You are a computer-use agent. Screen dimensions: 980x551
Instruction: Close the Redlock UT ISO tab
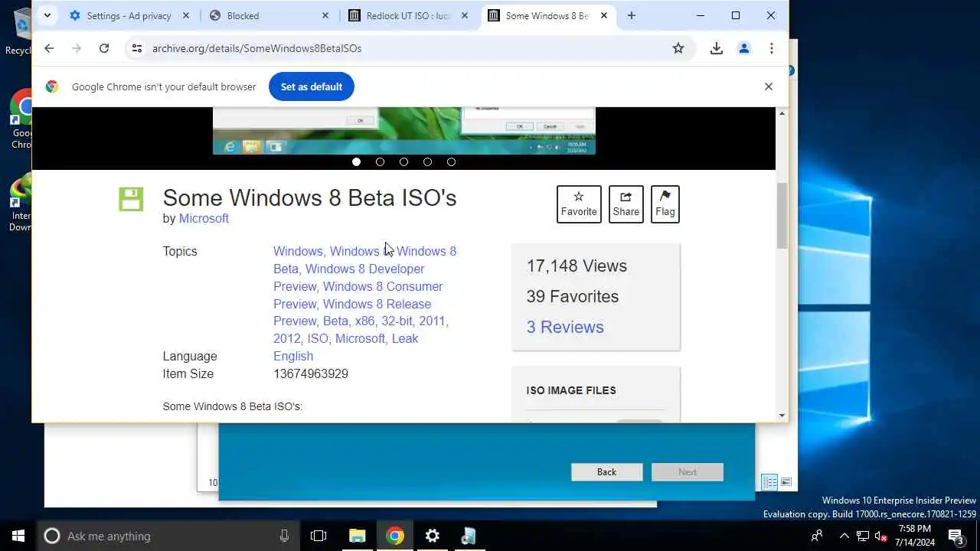click(x=465, y=15)
